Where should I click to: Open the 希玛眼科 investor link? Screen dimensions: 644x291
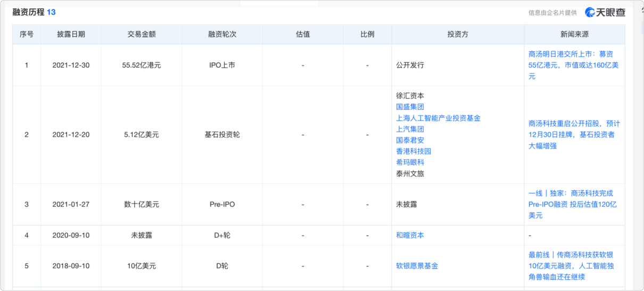(410, 163)
